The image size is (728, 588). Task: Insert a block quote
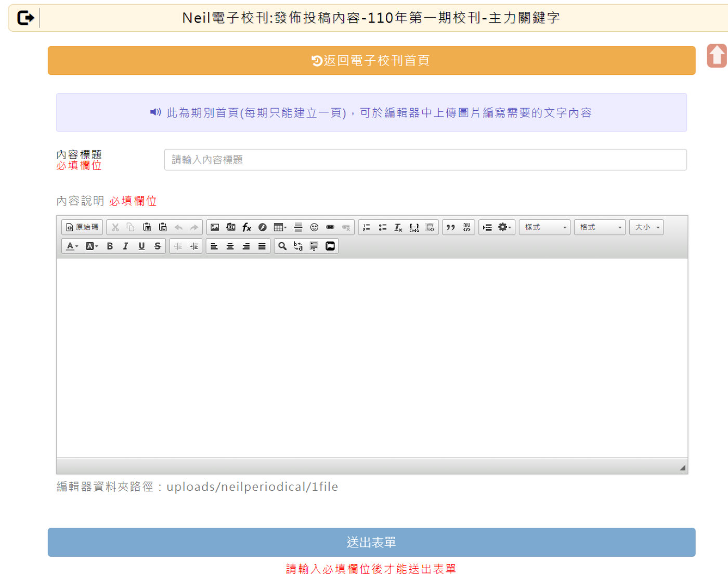(x=451, y=227)
